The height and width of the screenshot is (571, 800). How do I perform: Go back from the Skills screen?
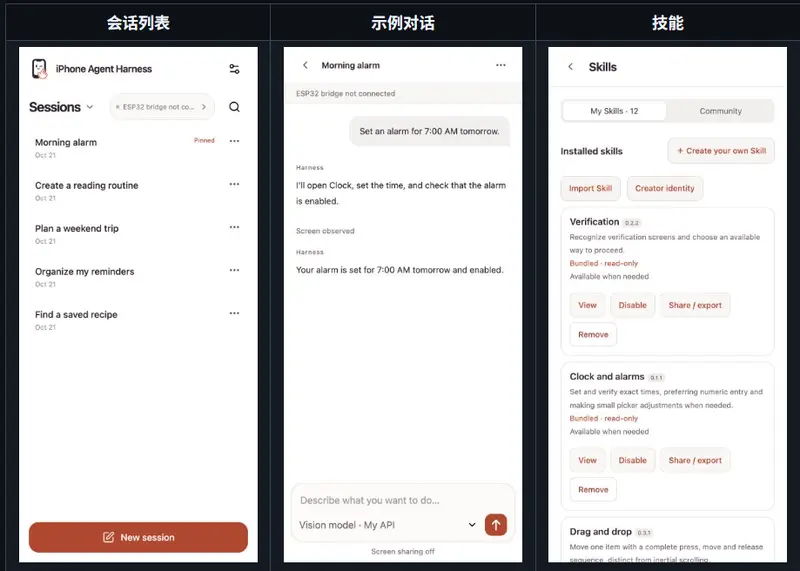point(570,67)
